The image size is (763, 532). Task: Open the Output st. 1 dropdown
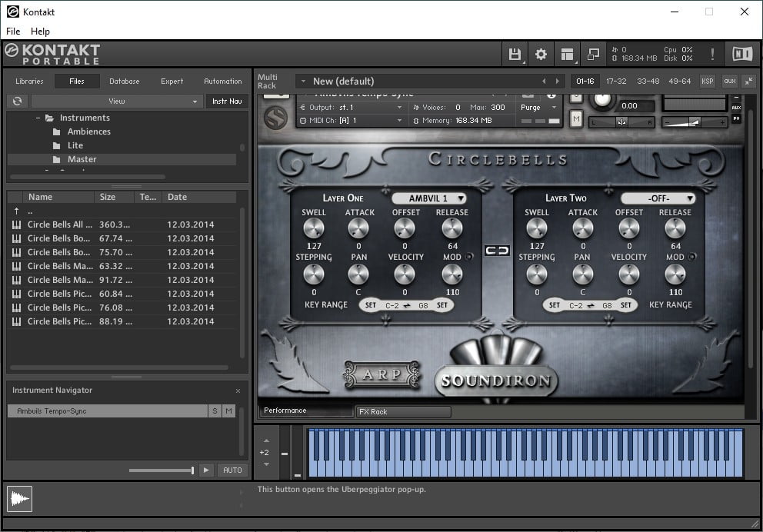tap(352, 108)
